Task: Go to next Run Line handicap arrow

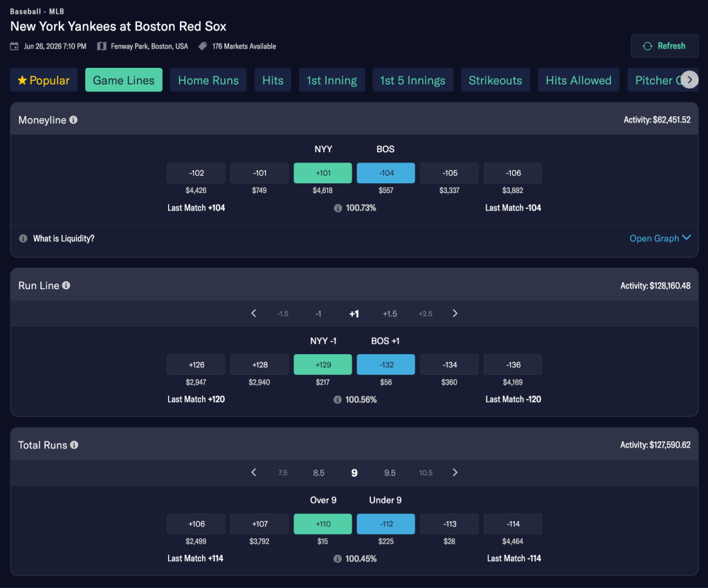Action: pos(455,313)
